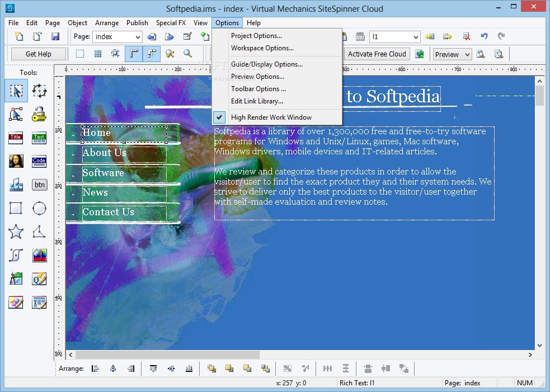Select the edit points tool
Screen dimensions: 550x392
(16, 114)
